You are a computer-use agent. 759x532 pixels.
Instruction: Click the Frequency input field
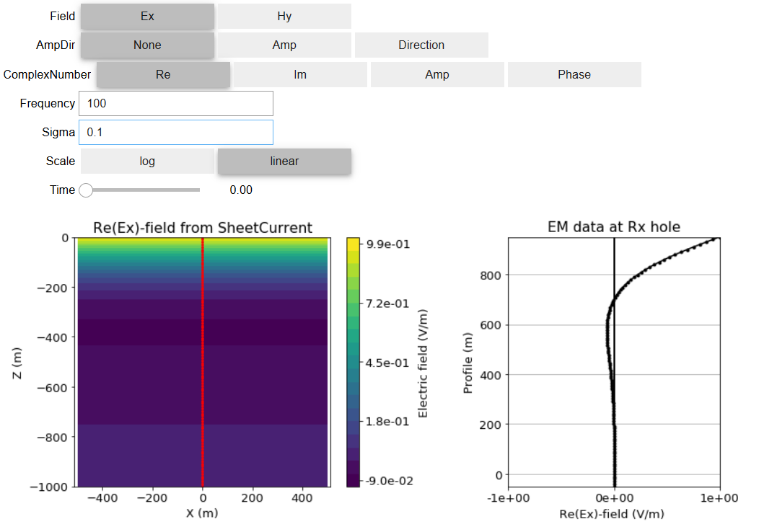click(176, 103)
